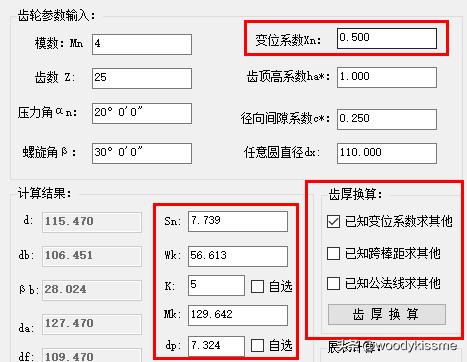Image resolution: width=467 pixels, height=362 pixels.
Task: Click the 齿厚换算 group heading label
Action: coord(355,194)
